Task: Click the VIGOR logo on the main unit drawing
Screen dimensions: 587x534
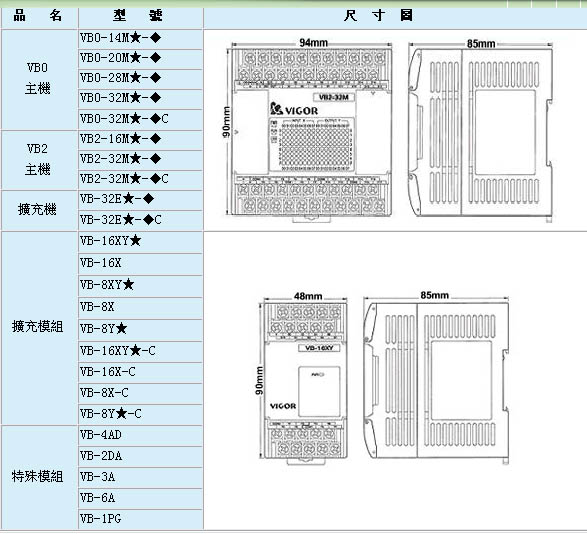Action: click(294, 109)
